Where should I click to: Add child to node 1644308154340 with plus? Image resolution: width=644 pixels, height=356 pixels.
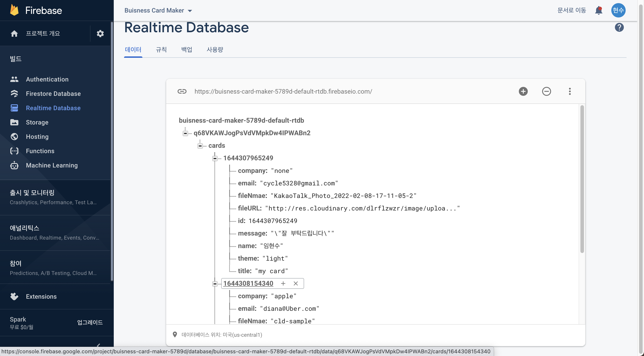[x=283, y=283]
